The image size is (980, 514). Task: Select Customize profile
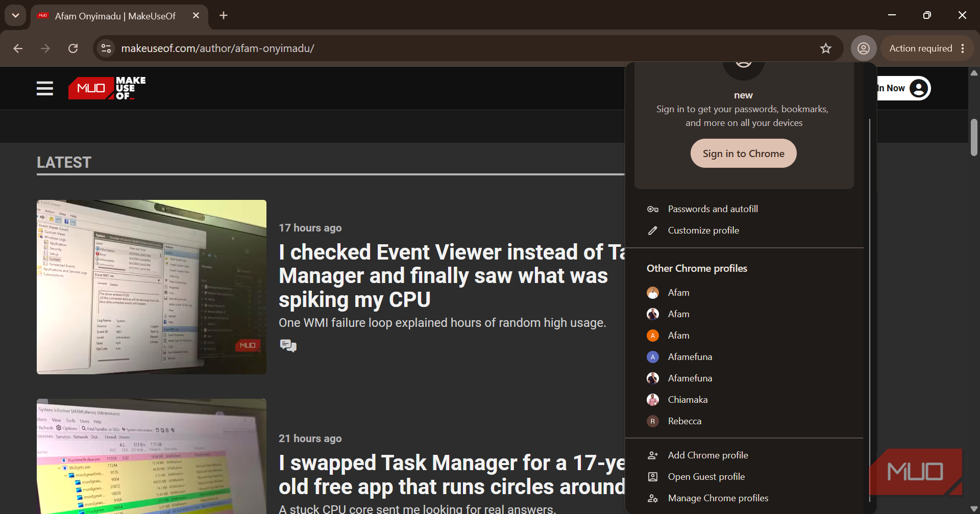click(744, 230)
